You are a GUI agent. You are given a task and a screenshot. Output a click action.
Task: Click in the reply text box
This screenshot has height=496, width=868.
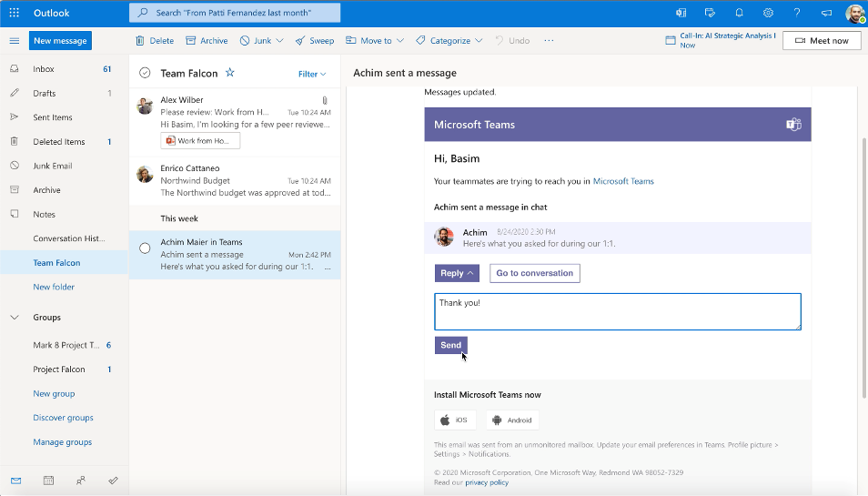[617, 311]
